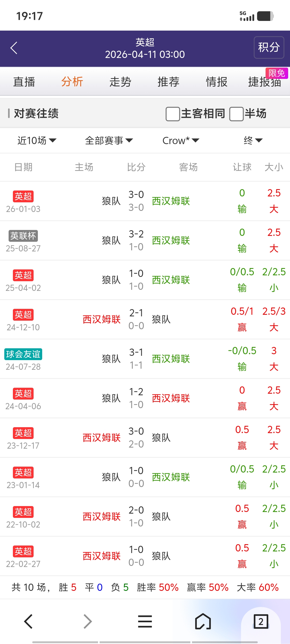Open the hamburger menu in bottom bar

(x=145, y=621)
